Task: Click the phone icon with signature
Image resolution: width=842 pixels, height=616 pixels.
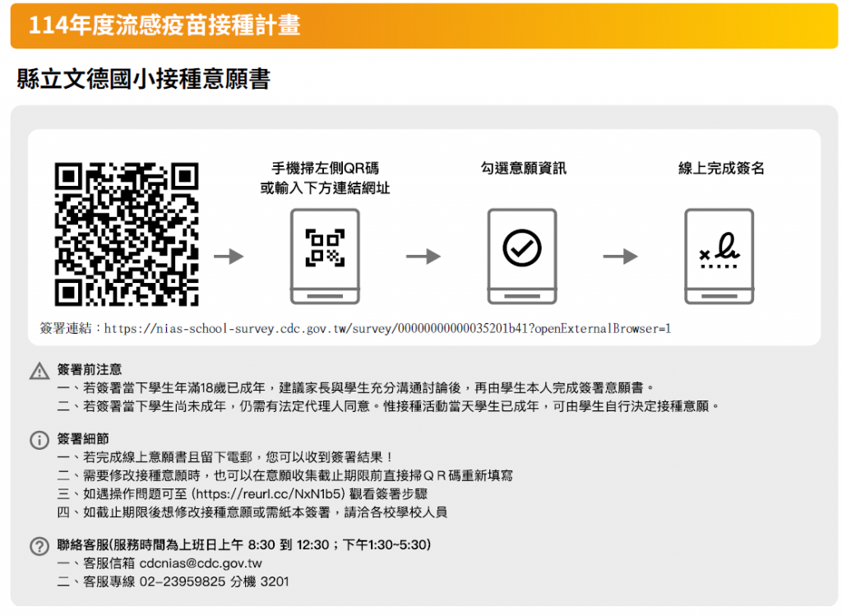Action: point(719,257)
